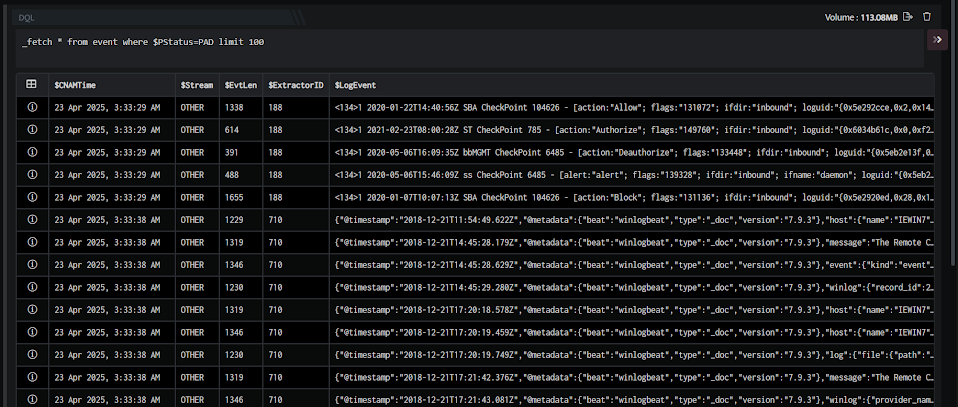958x407 pixels.
Task: Click the $ExtractorID column header
Action: pyautogui.click(x=296, y=85)
